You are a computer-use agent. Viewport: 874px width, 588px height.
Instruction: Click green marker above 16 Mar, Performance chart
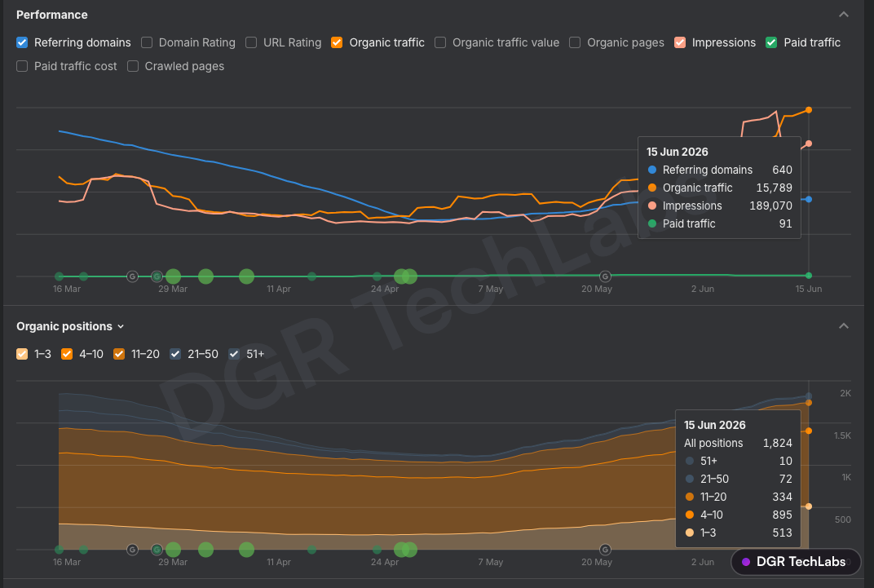59,276
